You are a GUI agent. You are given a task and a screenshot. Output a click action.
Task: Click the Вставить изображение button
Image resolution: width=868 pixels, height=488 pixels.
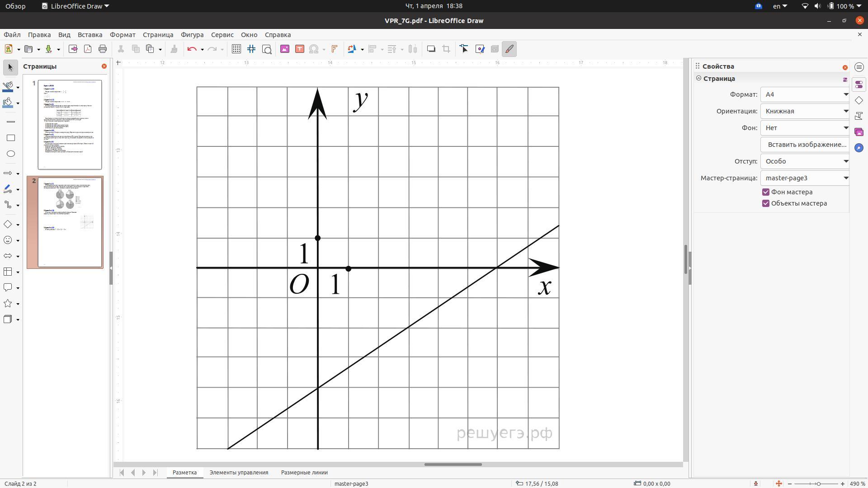807,145
